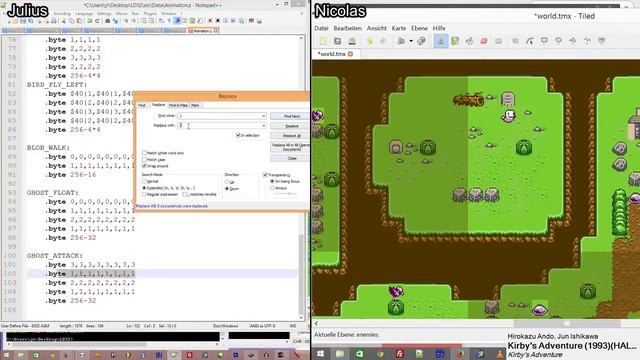Click the undo icon in Tiled toolbar

tap(369, 41)
